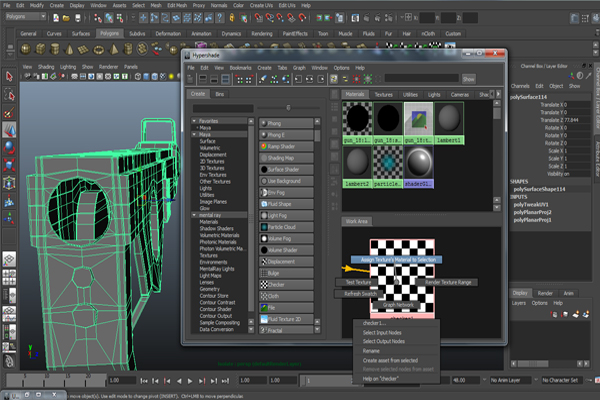This screenshot has height=400, width=600.
Task: Click the save scene icon
Action: coord(78,18)
